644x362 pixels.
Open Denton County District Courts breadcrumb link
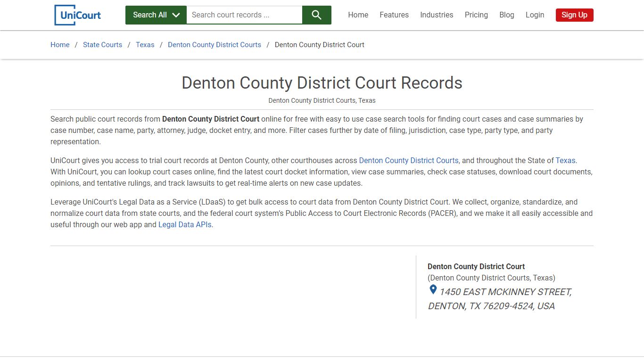click(x=215, y=45)
